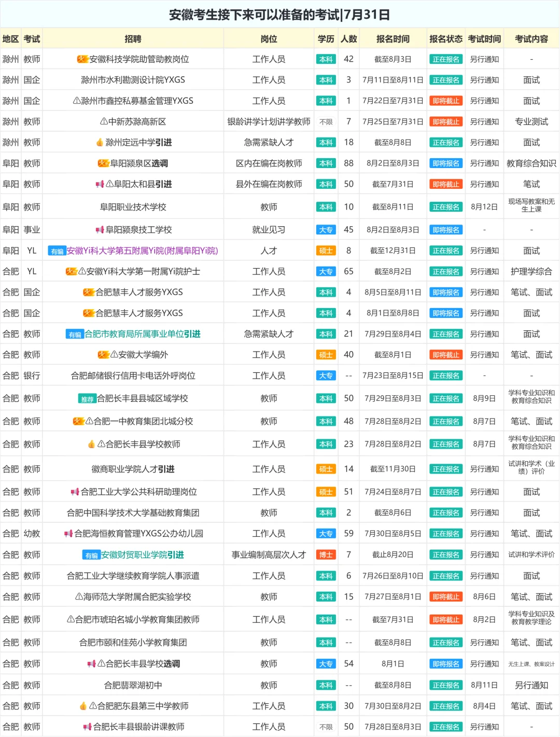Click 现场写教案和无生上课 exam content cell
Screen dimensions: 560x737
(x=531, y=205)
